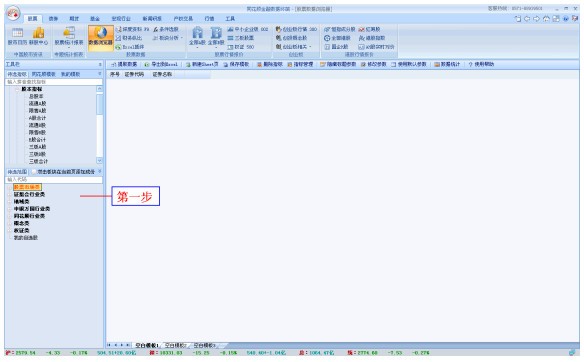Viewport: 584px width, 362px height.
Task: Switch to the Stocks ribbon tab
Action: tap(33, 19)
